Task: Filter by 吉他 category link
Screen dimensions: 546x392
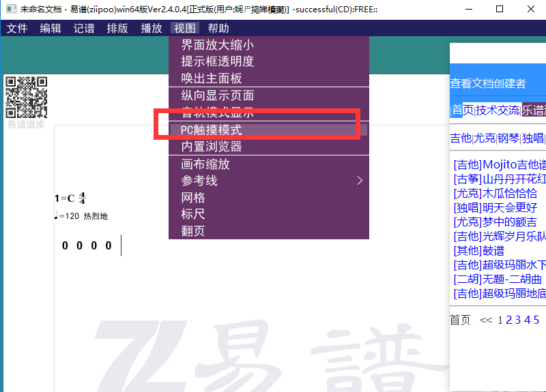Action: 461,138
